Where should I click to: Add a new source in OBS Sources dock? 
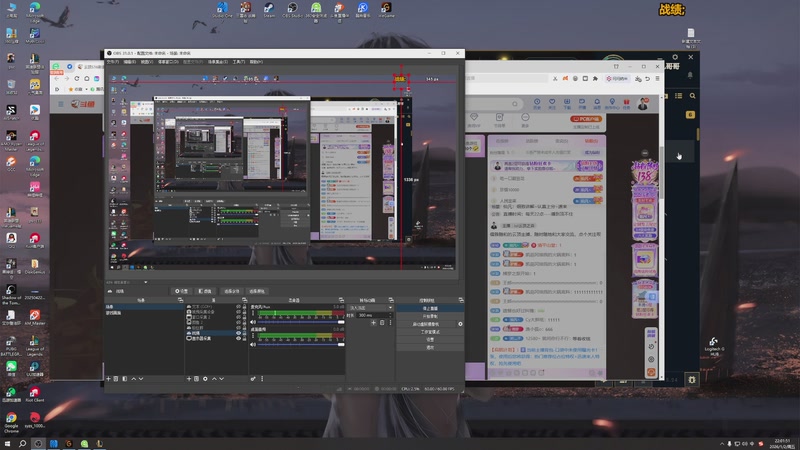189,379
